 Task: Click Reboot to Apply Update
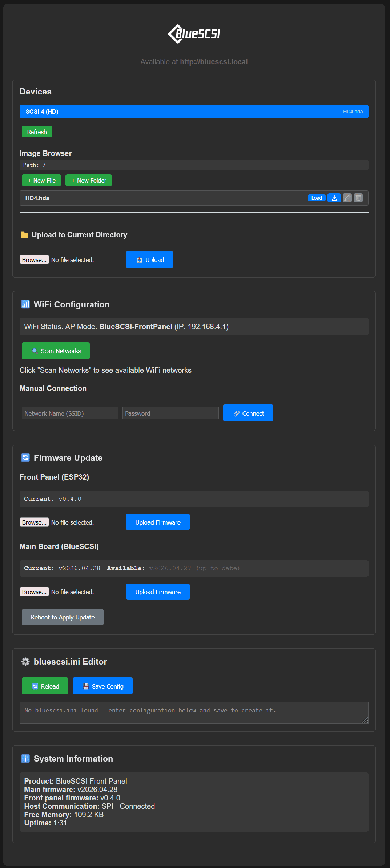pos(63,617)
